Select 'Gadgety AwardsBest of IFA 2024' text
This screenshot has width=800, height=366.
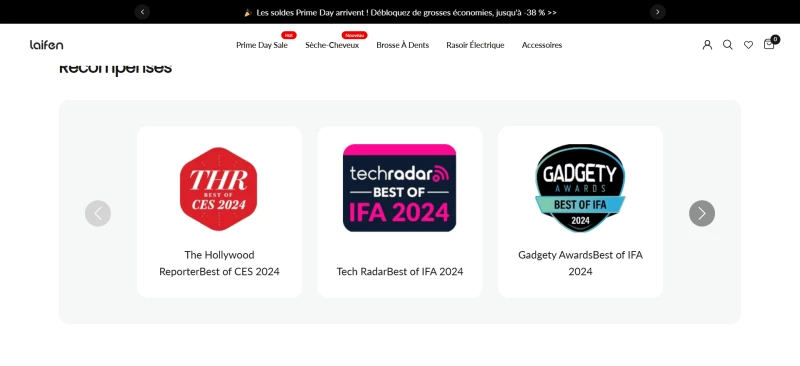coord(581,263)
